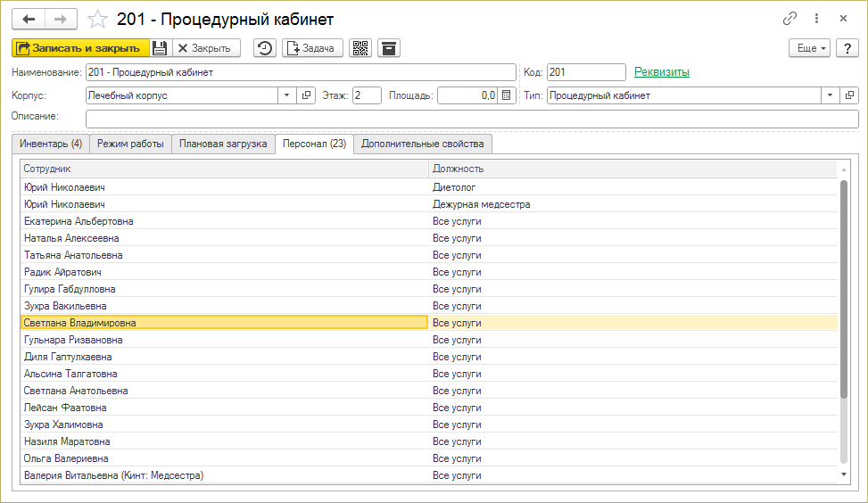Viewport: 868px width, 503px height.
Task: Click into the Описание text field
Action: coord(471,119)
